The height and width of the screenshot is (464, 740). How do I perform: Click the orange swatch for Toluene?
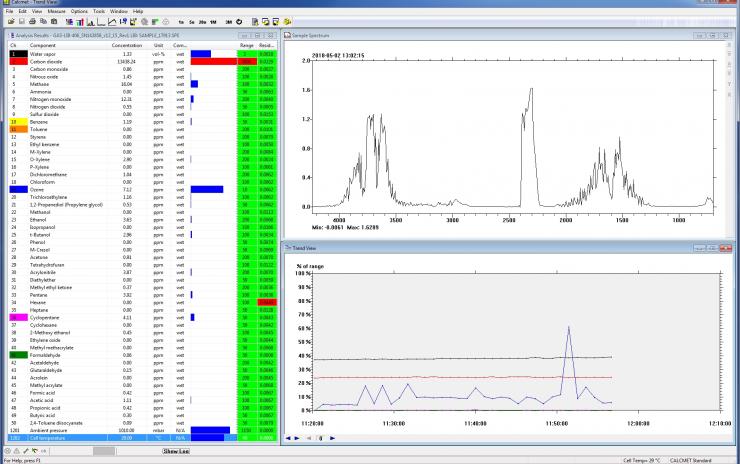pyautogui.click(x=18, y=129)
